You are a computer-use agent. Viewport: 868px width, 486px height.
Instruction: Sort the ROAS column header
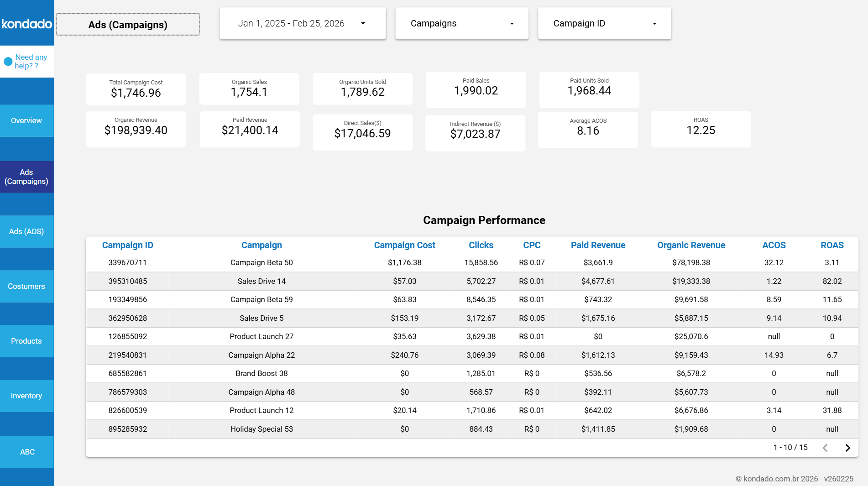coord(831,245)
